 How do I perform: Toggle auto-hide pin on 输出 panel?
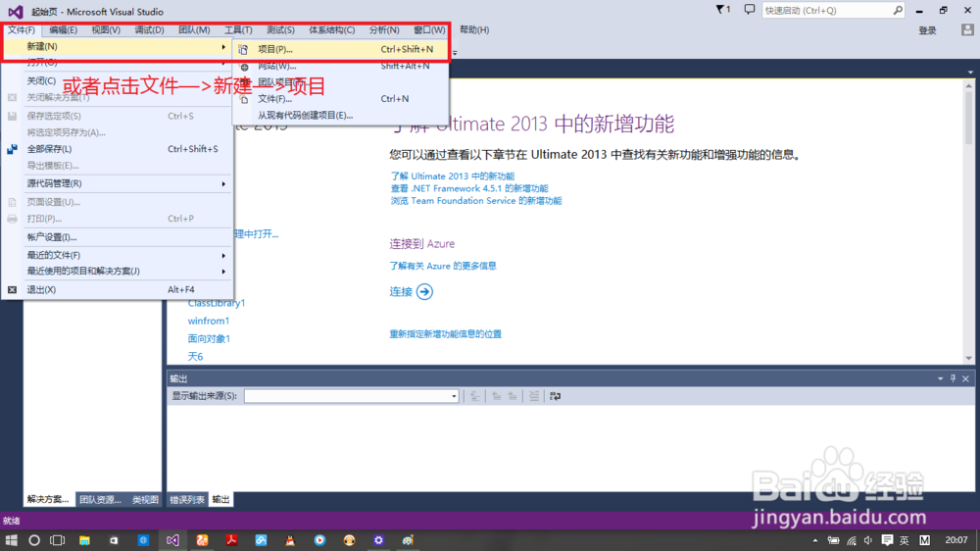pyautogui.click(x=954, y=378)
